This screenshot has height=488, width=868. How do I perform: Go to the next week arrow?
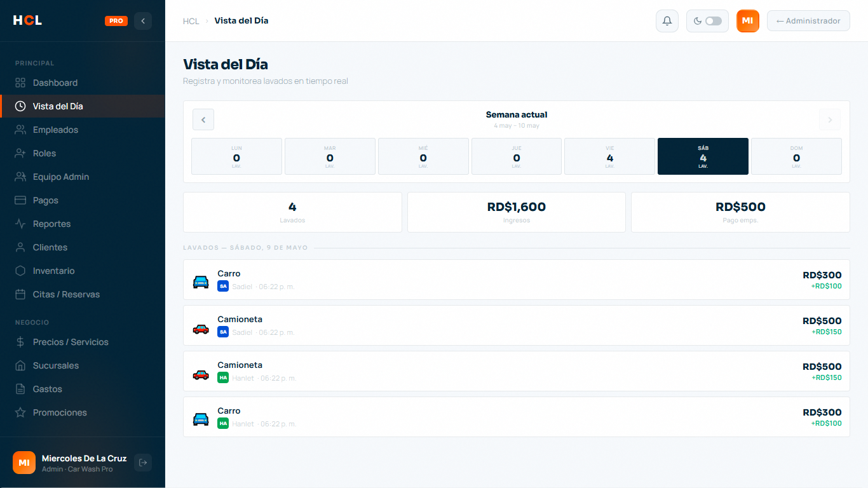click(x=830, y=119)
